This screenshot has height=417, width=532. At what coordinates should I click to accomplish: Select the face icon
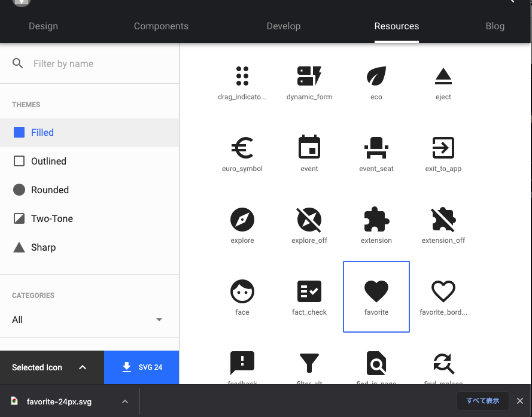(x=242, y=291)
